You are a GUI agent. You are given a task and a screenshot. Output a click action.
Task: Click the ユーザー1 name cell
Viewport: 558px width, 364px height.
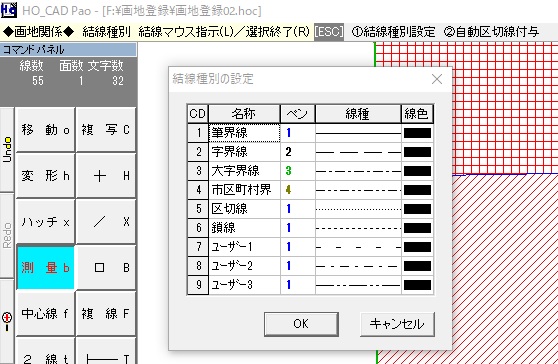point(244,247)
